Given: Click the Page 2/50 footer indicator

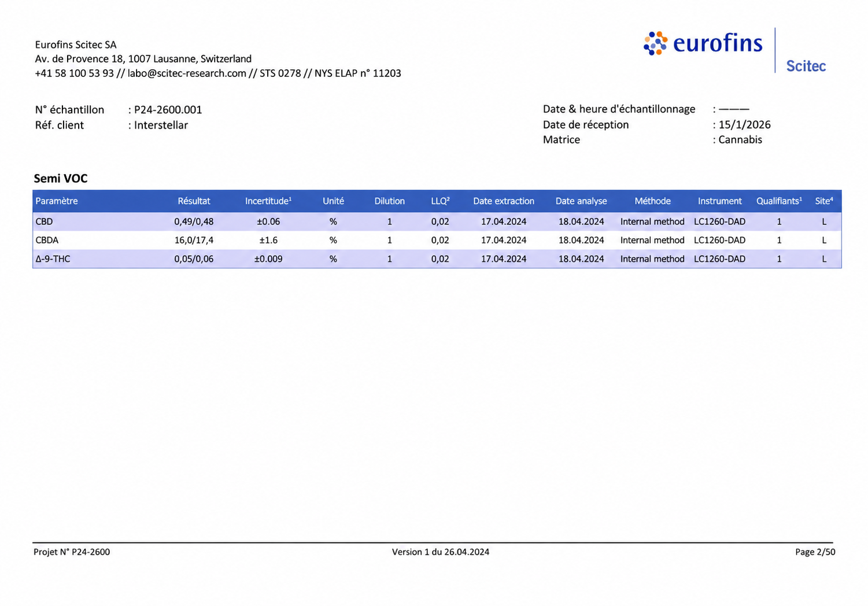Looking at the screenshot, I should click(x=815, y=552).
